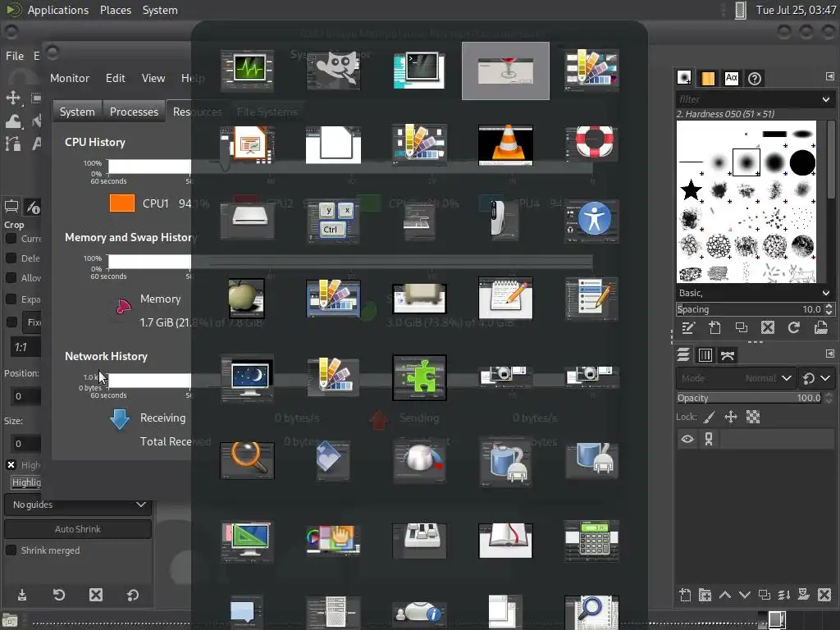Image resolution: width=840 pixels, height=630 pixels.
Task: Disable the Highlight checkbox
Action: click(x=11, y=464)
